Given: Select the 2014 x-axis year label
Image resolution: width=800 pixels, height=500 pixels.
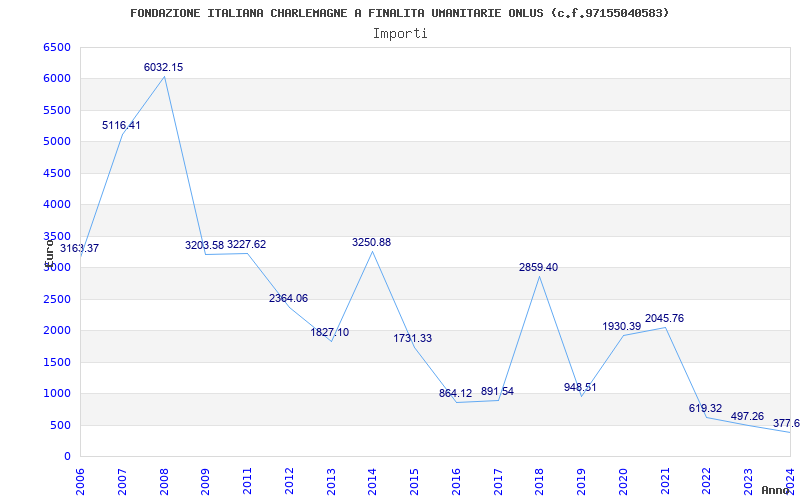Looking at the screenshot, I should tap(372, 476).
